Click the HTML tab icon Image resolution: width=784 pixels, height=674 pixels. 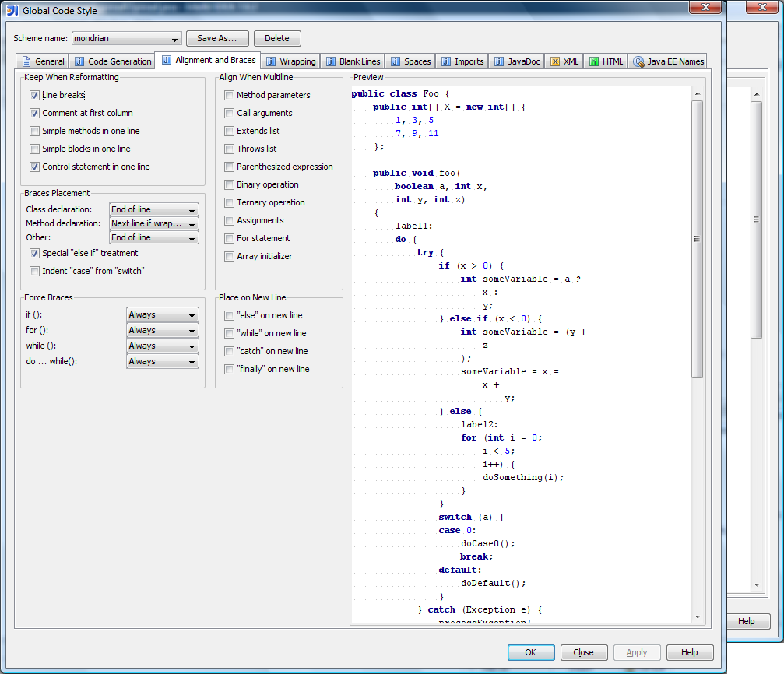pos(594,61)
